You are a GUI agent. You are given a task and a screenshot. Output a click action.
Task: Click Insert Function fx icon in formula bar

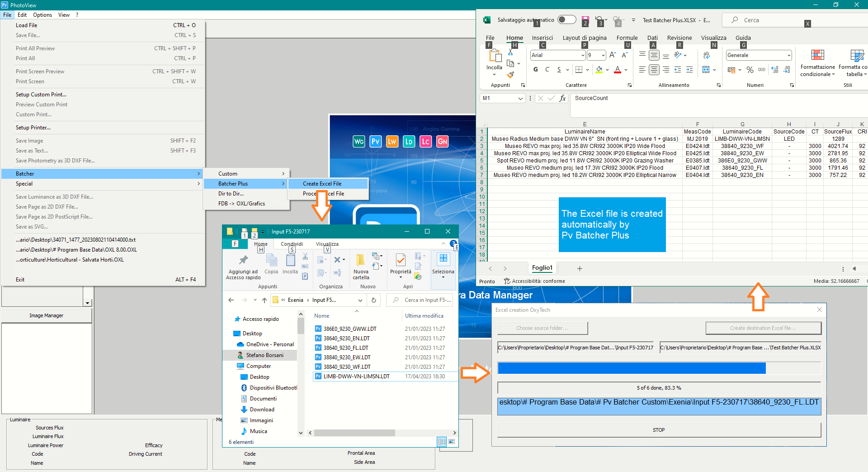[x=562, y=98]
